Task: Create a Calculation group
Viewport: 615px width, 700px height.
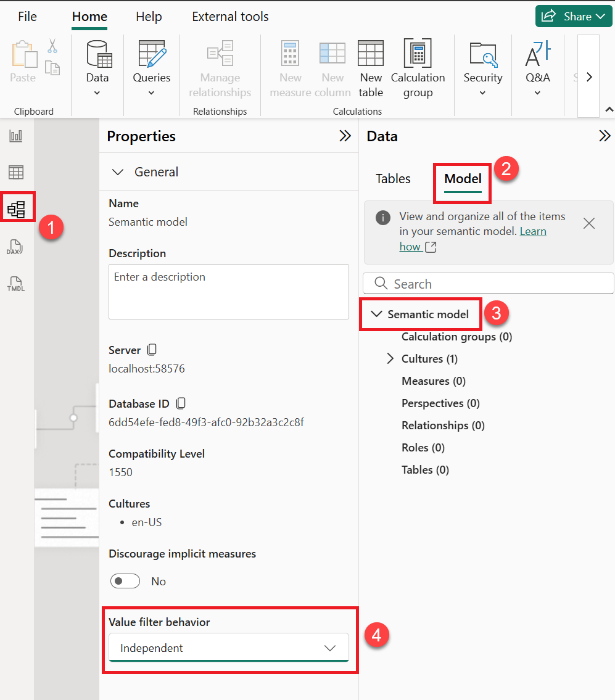Action: pos(418,68)
